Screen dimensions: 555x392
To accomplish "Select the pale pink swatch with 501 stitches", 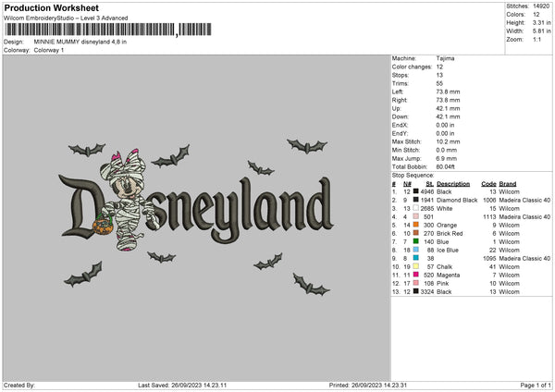I will coord(416,216).
